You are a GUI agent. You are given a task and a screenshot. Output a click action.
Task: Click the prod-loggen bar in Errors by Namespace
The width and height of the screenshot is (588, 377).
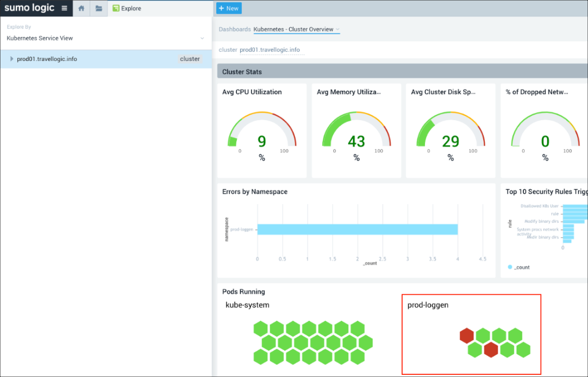click(357, 230)
